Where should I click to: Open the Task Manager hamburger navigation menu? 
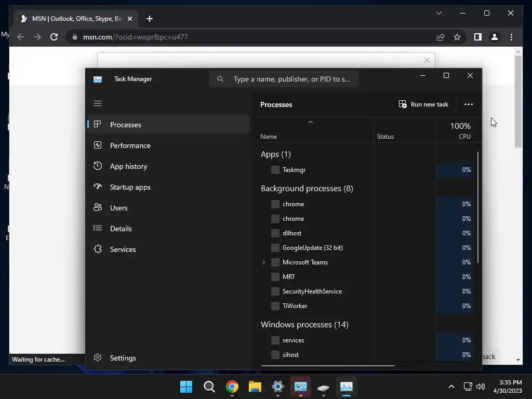click(98, 103)
